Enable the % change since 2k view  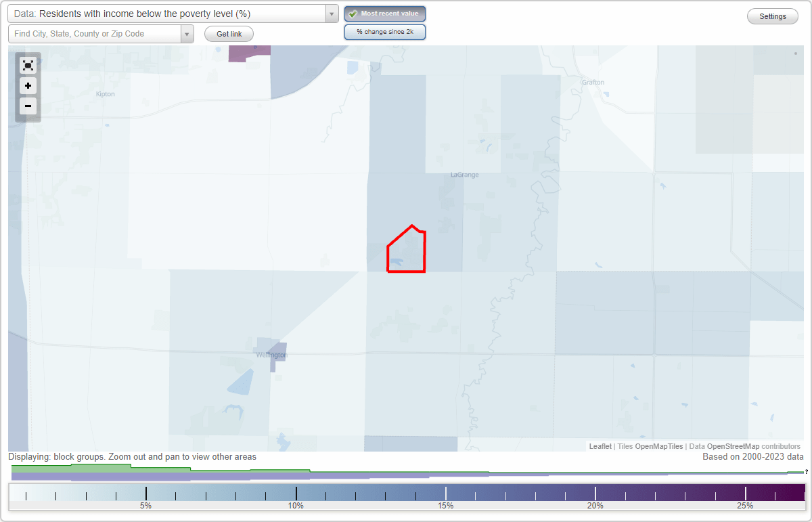click(384, 31)
